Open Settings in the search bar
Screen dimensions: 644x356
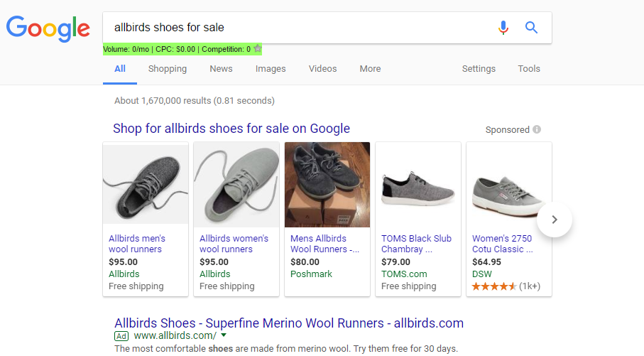(479, 69)
